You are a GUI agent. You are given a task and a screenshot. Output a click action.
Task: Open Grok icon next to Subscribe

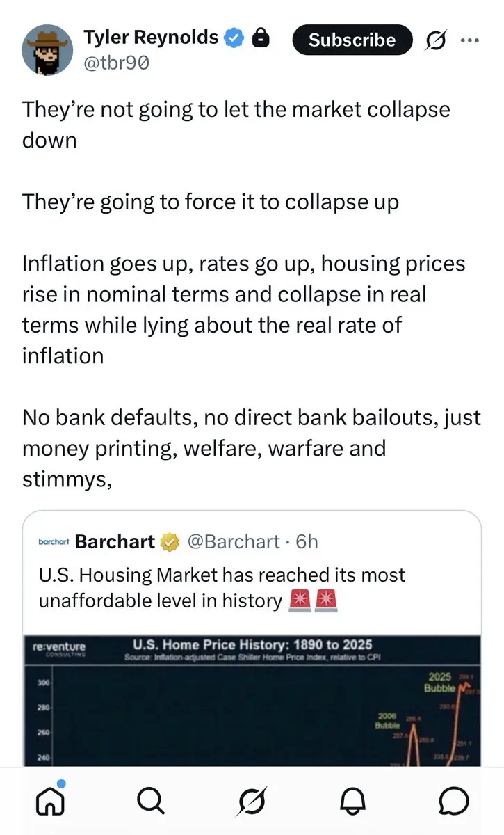point(437,41)
